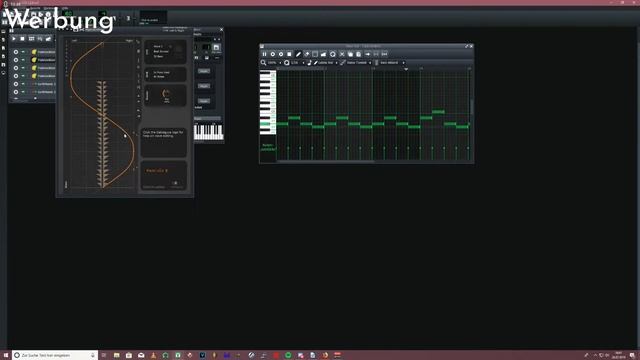
Task: Click the Piano Roll timeline position marker
Action: click(x=406, y=69)
